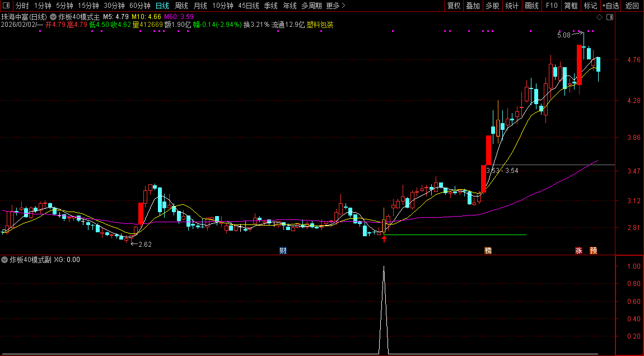Image resolution: width=644 pixels, height=356 pixels.
Task: Click the XG: 0.00 indicator value
Action: pos(67,260)
